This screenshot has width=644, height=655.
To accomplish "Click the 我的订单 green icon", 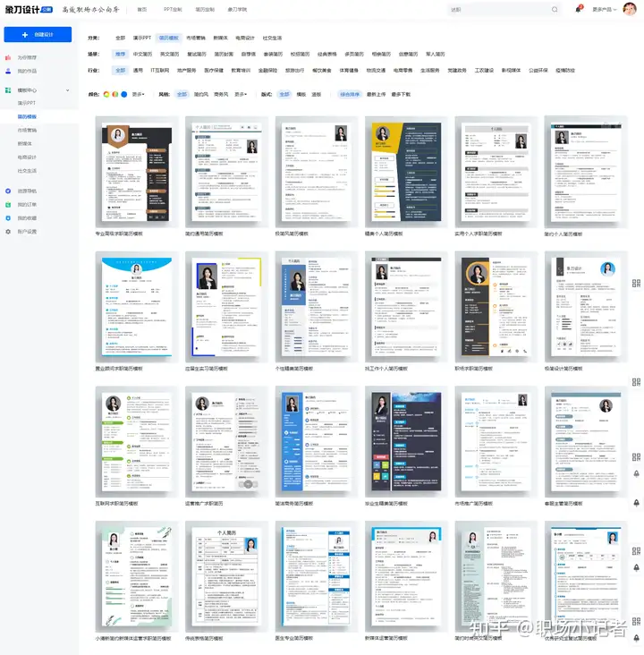I will 8,205.
